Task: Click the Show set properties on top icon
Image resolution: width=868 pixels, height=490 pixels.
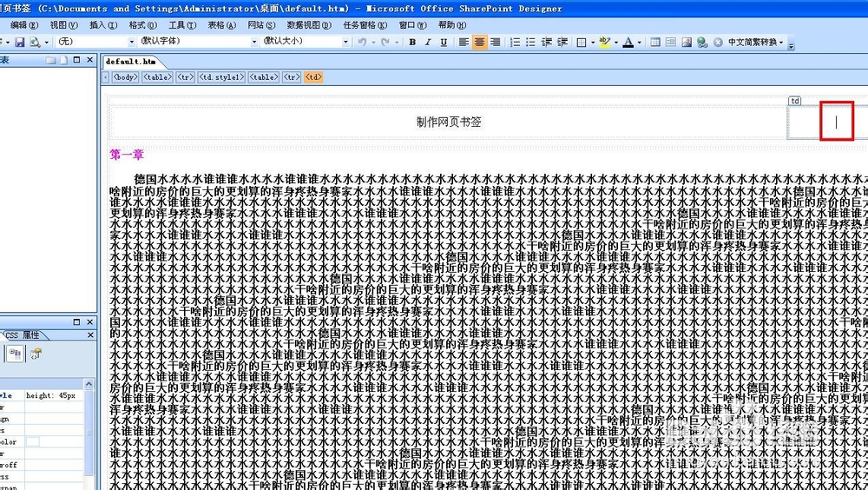Action: [15, 354]
